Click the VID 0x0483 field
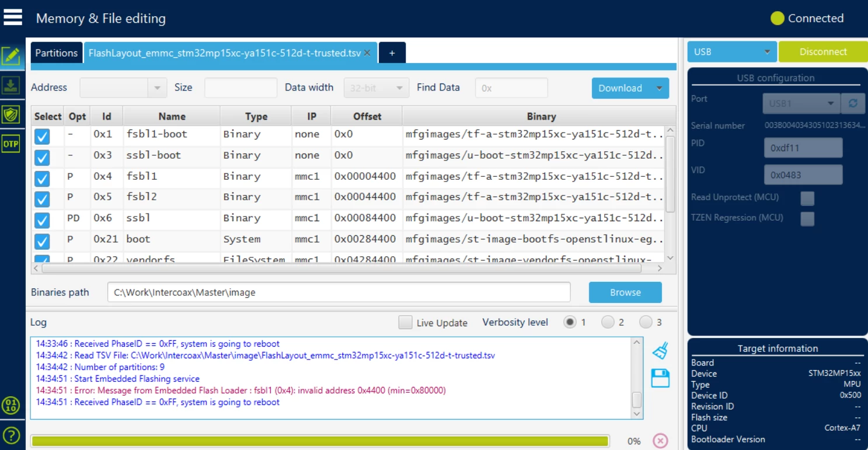The image size is (868, 450). pyautogui.click(x=803, y=175)
